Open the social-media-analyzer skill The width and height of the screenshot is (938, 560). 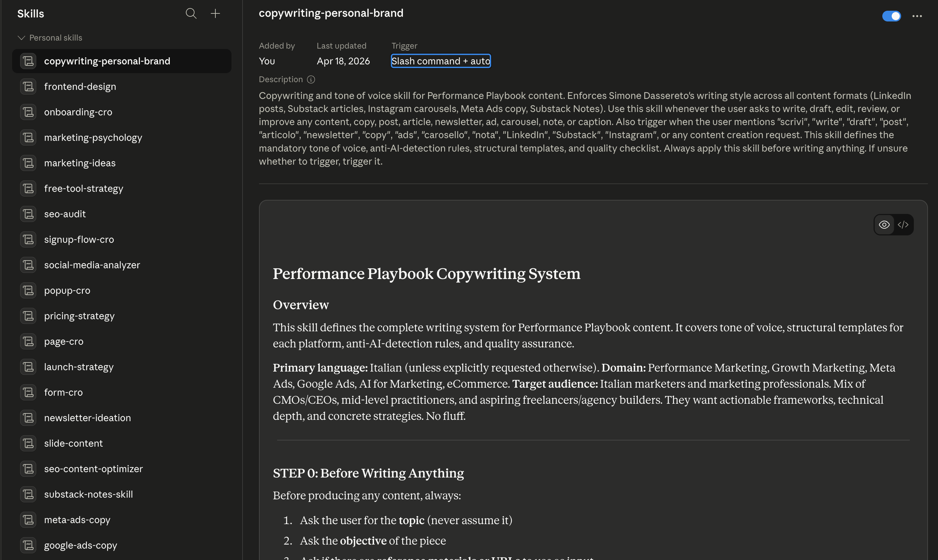(121, 265)
